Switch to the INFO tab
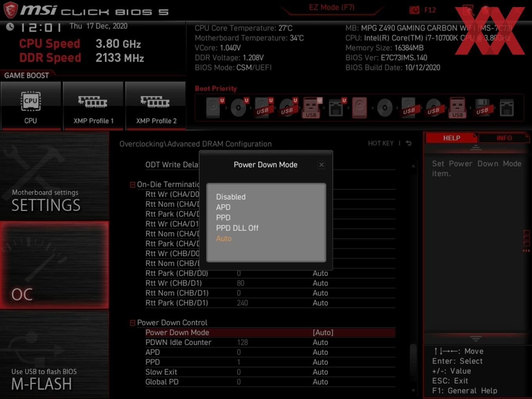Screen dimensions: 532x399 pyautogui.click(x=504, y=138)
